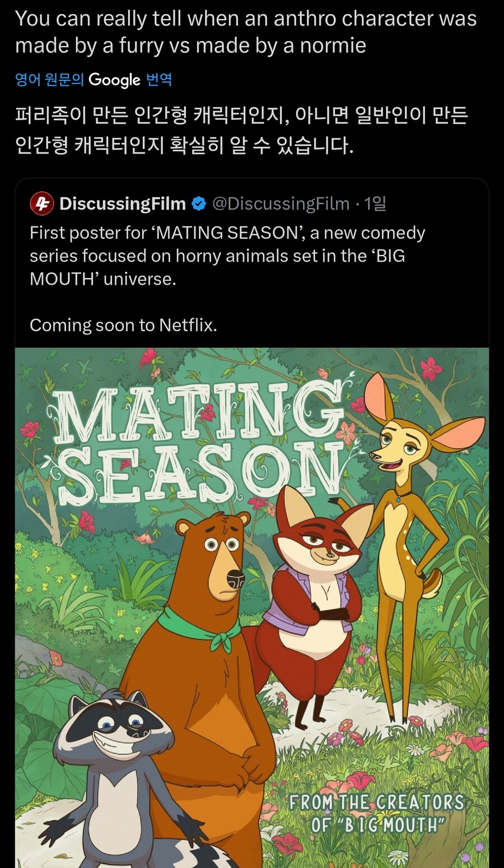
Task: Tap the quoted tweet text about MATING SEASON
Action: click(x=227, y=256)
